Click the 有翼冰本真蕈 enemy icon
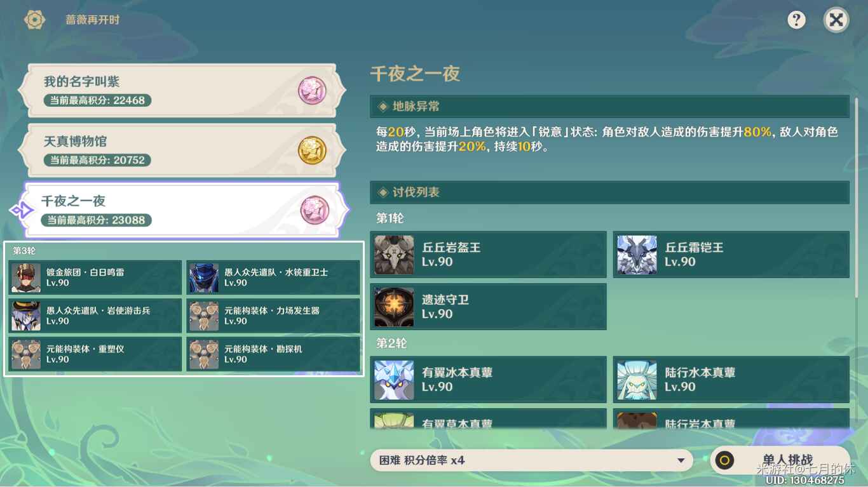Image resolution: width=868 pixels, height=487 pixels. (394, 380)
